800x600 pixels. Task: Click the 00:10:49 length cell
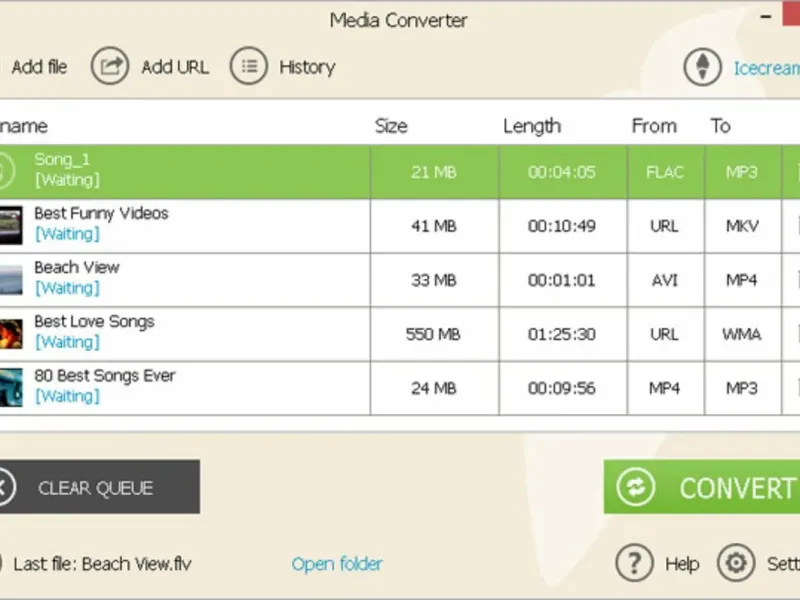point(562,226)
